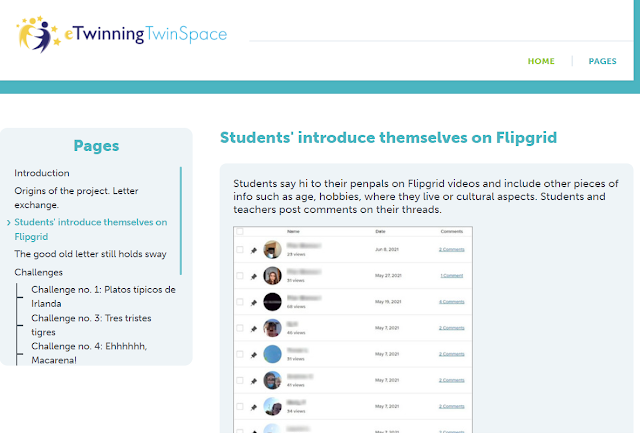
Task: Click the Date column header
Action: 380,231
